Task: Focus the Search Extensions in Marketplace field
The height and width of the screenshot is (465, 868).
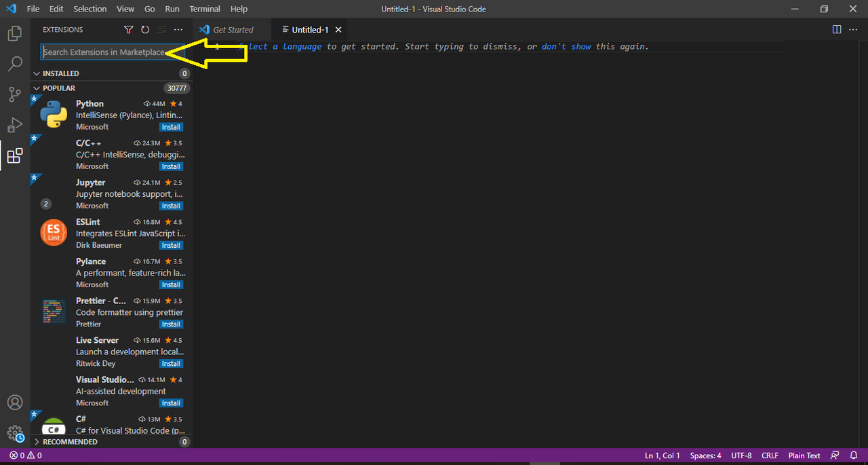Action: pyautogui.click(x=113, y=52)
